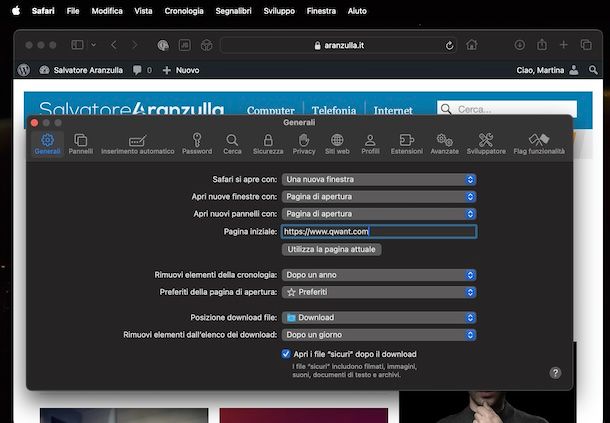Expand Preferiti della pagina di apertura dropdown
Image resolution: width=610 pixels, height=423 pixels.
tap(379, 292)
